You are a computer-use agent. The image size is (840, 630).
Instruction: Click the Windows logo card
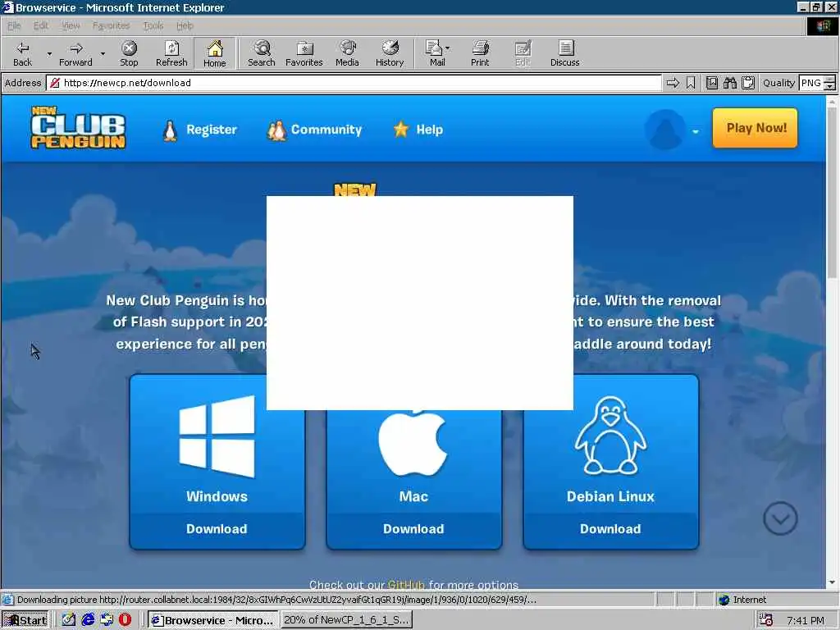pos(217,436)
